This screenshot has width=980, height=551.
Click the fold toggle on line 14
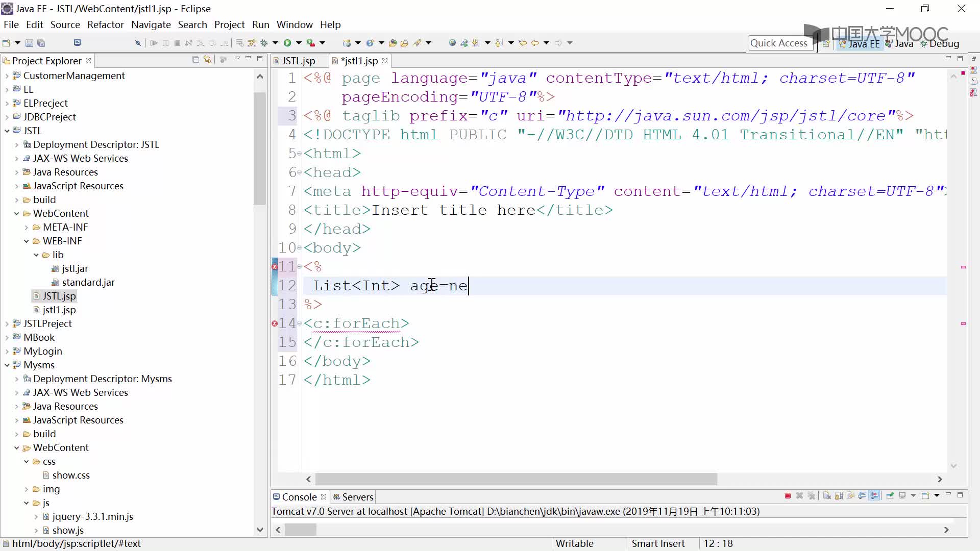click(300, 323)
